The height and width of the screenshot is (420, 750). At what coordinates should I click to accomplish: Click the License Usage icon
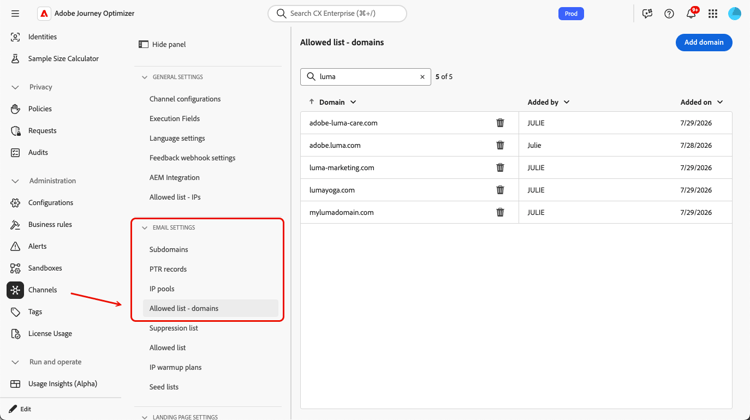(x=15, y=334)
